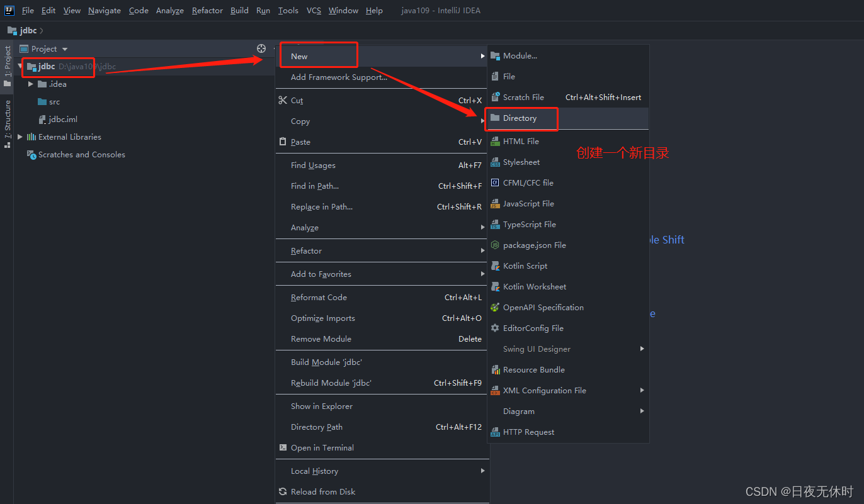Select Replace in Path entry

382,206
